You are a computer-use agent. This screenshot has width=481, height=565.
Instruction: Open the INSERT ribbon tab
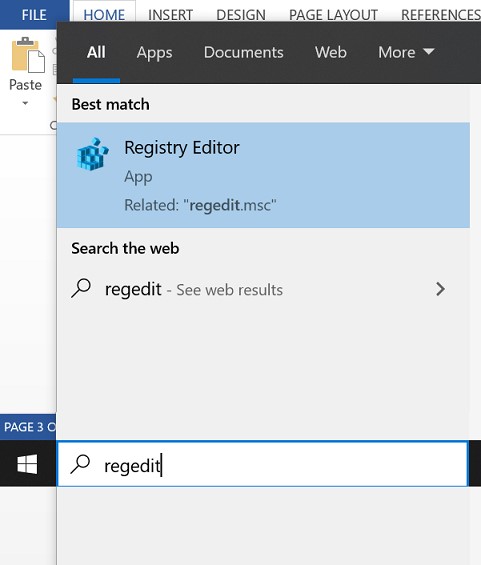170,15
